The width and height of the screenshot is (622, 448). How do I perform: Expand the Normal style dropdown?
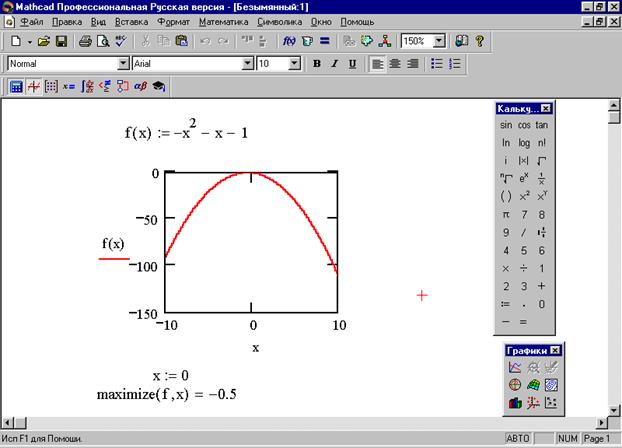[123, 63]
